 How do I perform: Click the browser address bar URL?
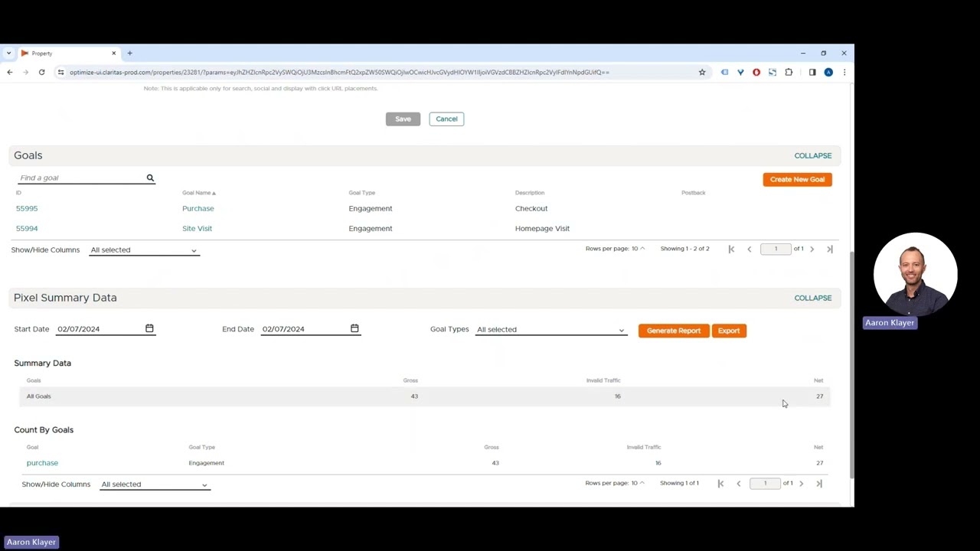tap(339, 72)
